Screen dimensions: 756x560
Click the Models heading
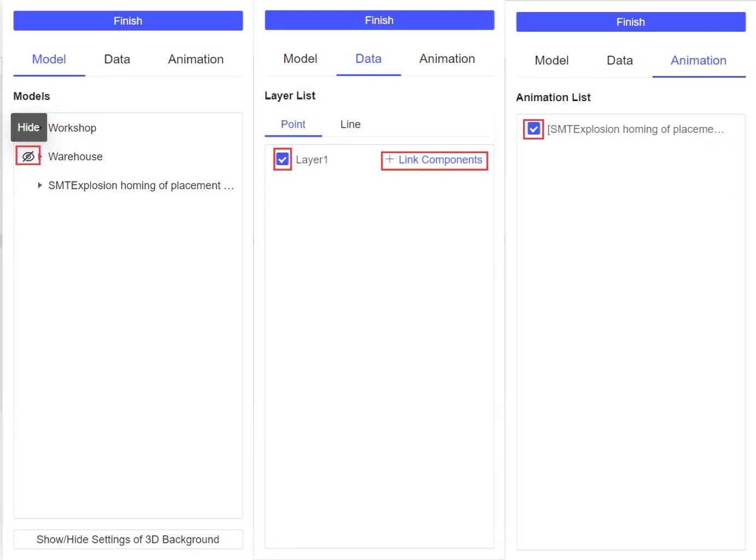point(32,96)
